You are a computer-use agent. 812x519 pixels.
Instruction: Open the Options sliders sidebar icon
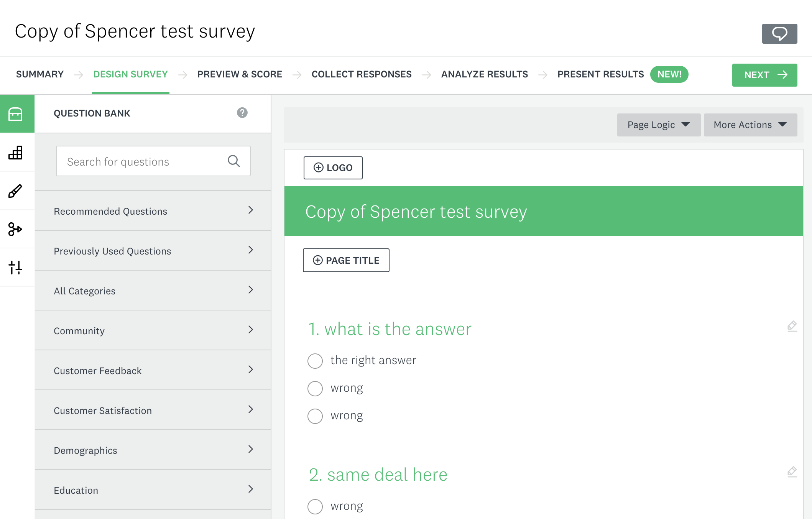click(16, 268)
